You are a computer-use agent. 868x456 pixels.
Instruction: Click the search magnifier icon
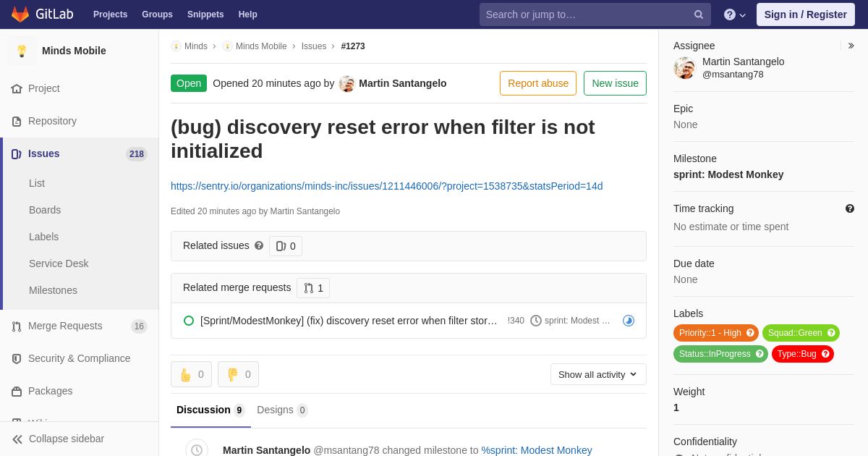[699, 14]
